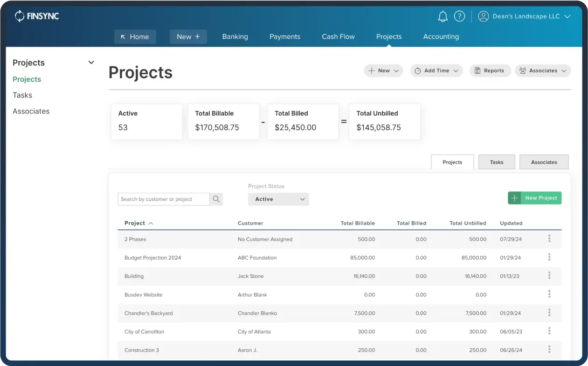Click the search magnifier icon
This screenshot has width=588, height=366.
[216, 199]
